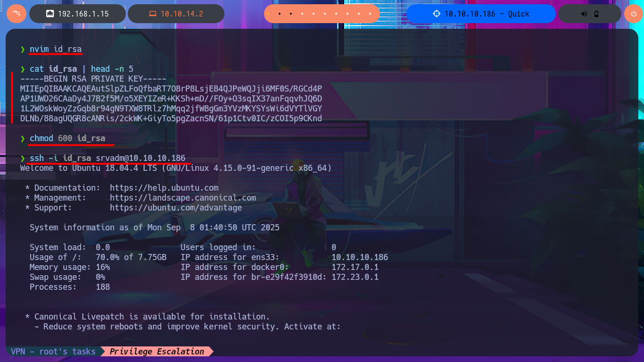Open the power menu button
The width and height of the screenshot is (644, 362).
[634, 14]
